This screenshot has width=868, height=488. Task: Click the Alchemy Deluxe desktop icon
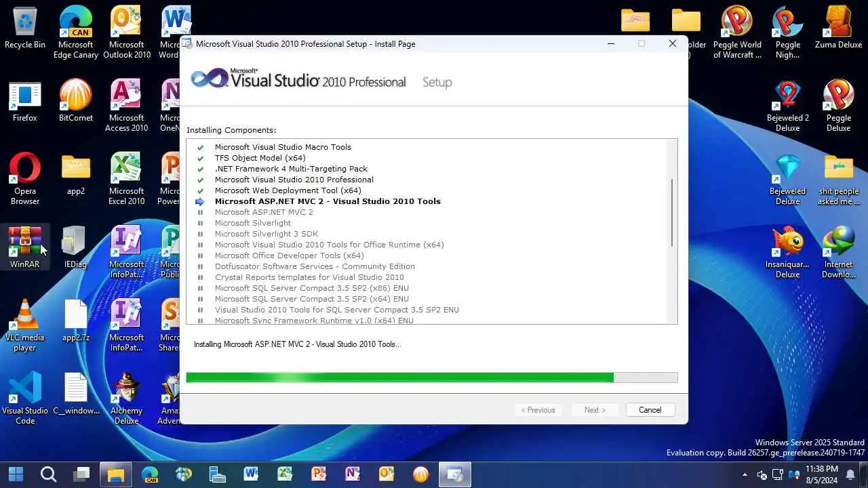click(x=127, y=399)
